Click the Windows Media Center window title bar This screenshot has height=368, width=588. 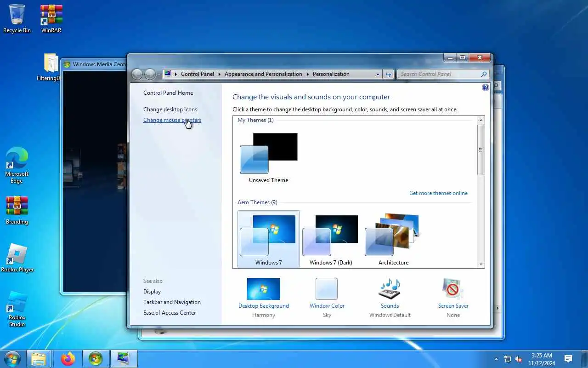click(94, 64)
